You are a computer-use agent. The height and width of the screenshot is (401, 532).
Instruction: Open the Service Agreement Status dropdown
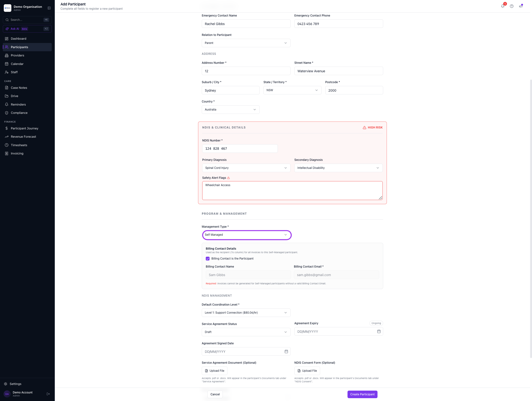(x=246, y=332)
